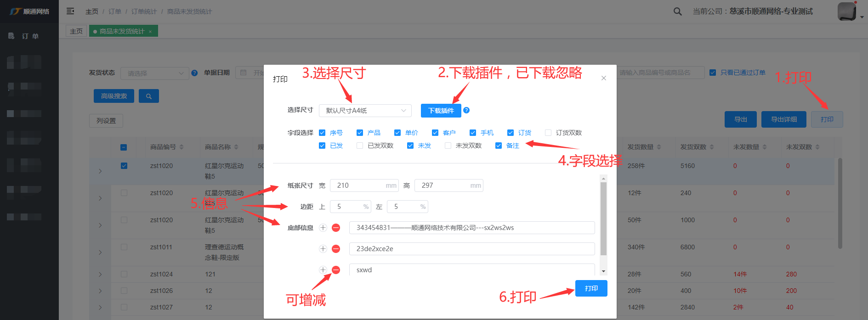Open the 订单 sidebar menu
Image resolution: width=868 pixels, height=320 pixels.
[30, 36]
